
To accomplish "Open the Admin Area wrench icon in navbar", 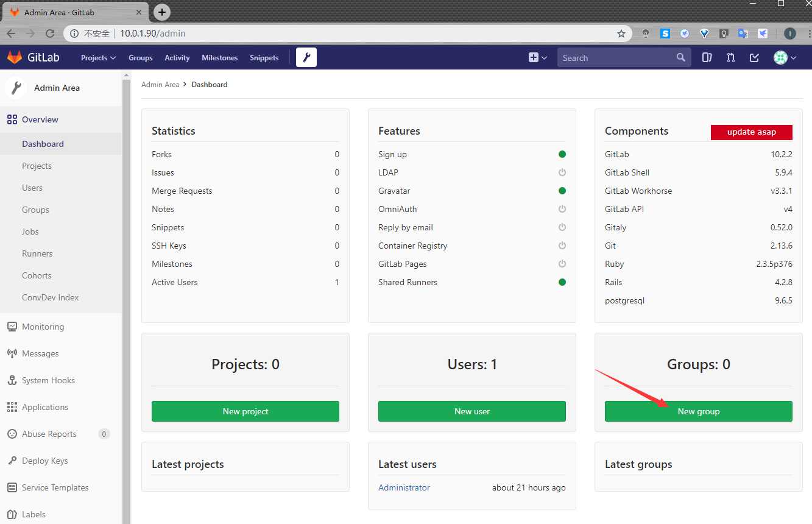I will (x=306, y=58).
